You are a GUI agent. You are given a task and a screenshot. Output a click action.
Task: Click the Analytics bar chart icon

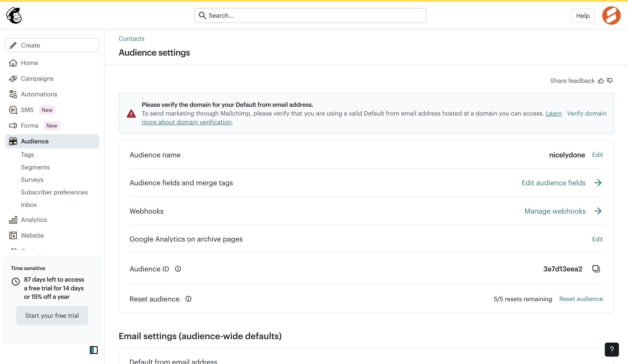click(x=13, y=220)
